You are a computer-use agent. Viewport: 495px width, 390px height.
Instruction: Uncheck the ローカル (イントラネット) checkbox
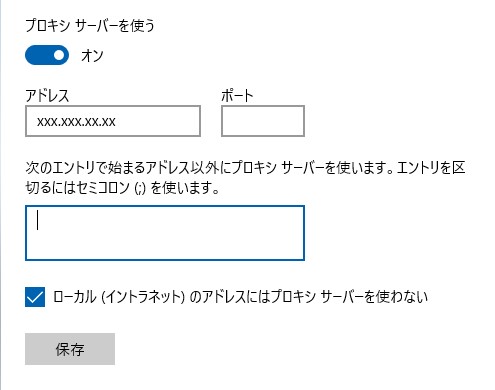(x=35, y=297)
